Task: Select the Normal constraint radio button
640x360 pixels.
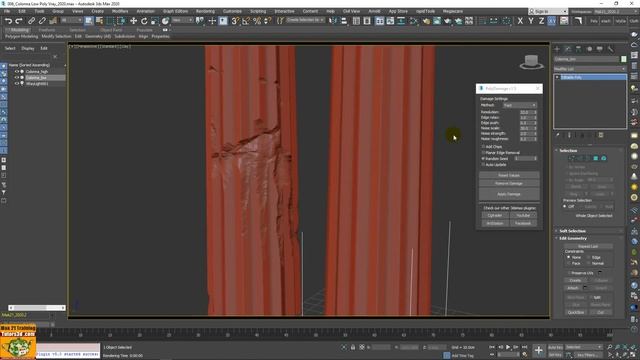Action: [589, 263]
